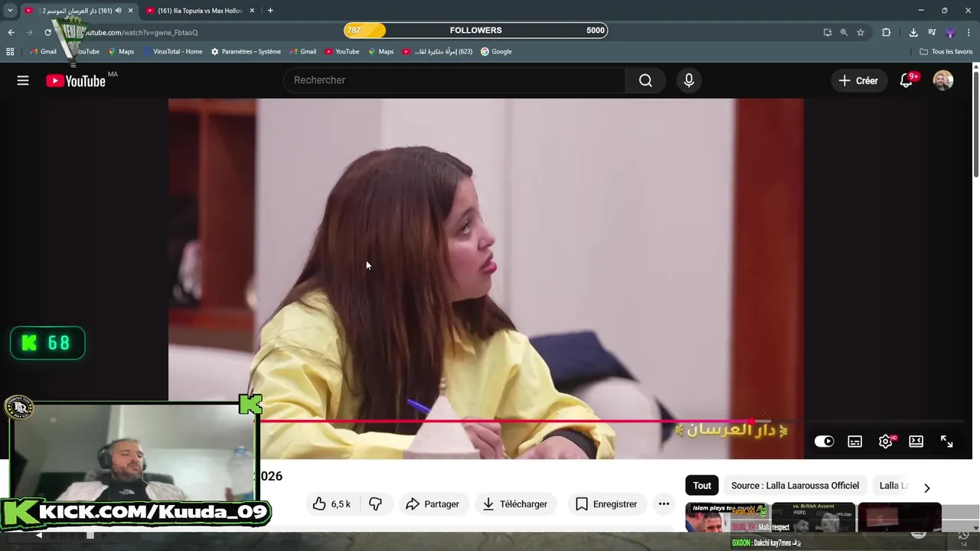The image size is (980, 551).
Task: Open the Chrome profile icon
Action: pos(950,32)
